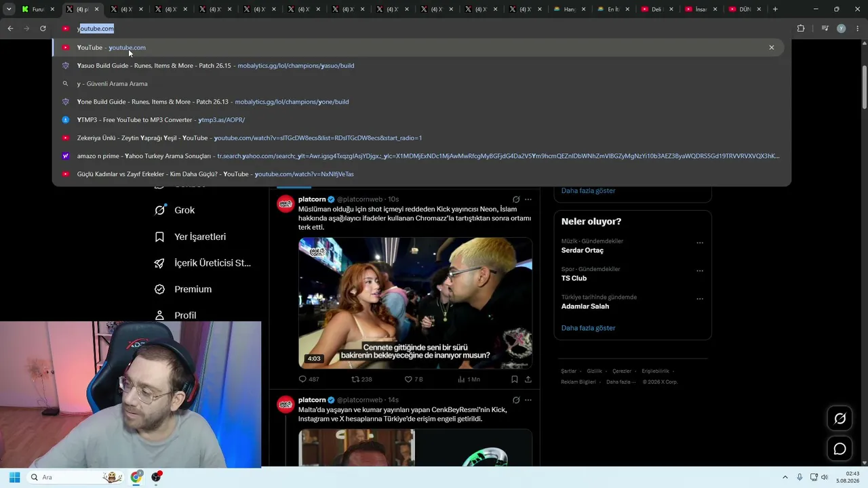
Task: Remove the YouTube suggestion with X
Action: 771,47
